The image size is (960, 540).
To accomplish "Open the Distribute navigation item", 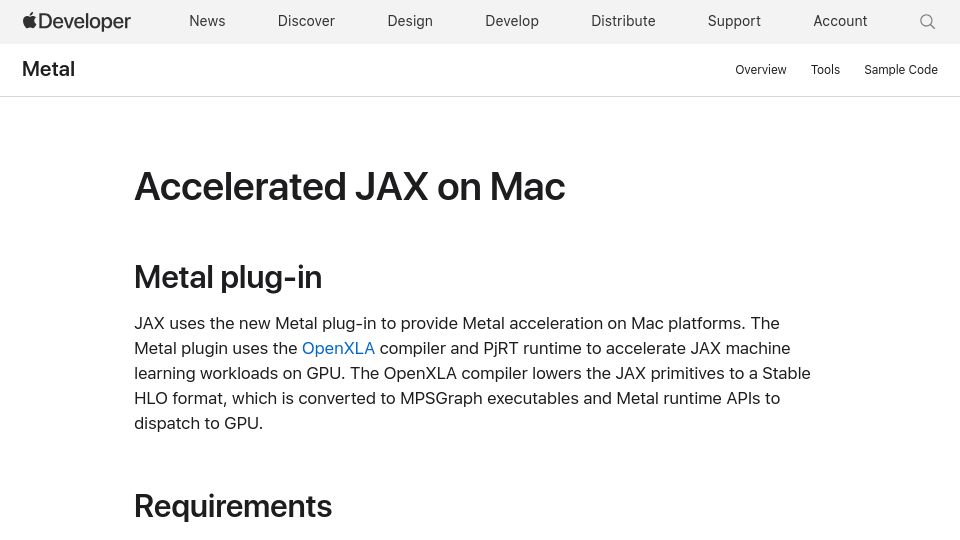I will [x=623, y=21].
